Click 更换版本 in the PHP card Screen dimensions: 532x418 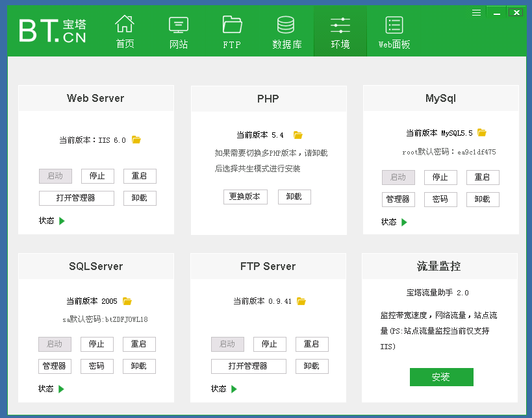246,197
